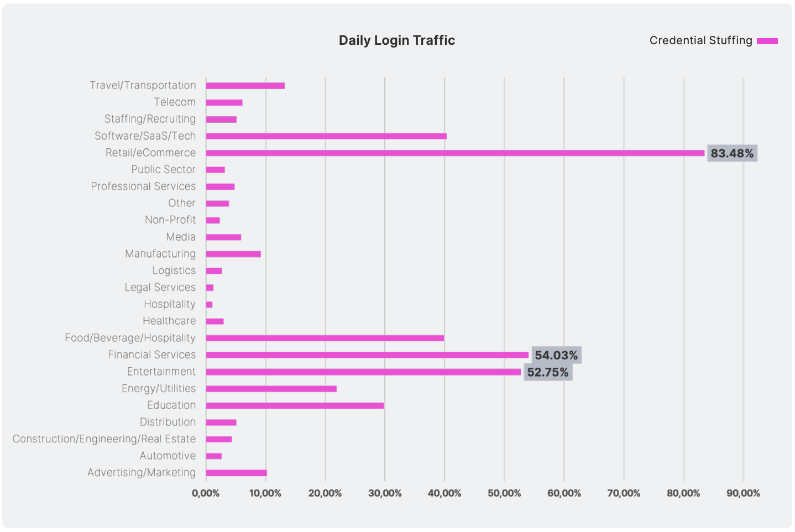795x532 pixels.
Task: Toggle the Credential Stuffing legend label
Action: (x=700, y=40)
